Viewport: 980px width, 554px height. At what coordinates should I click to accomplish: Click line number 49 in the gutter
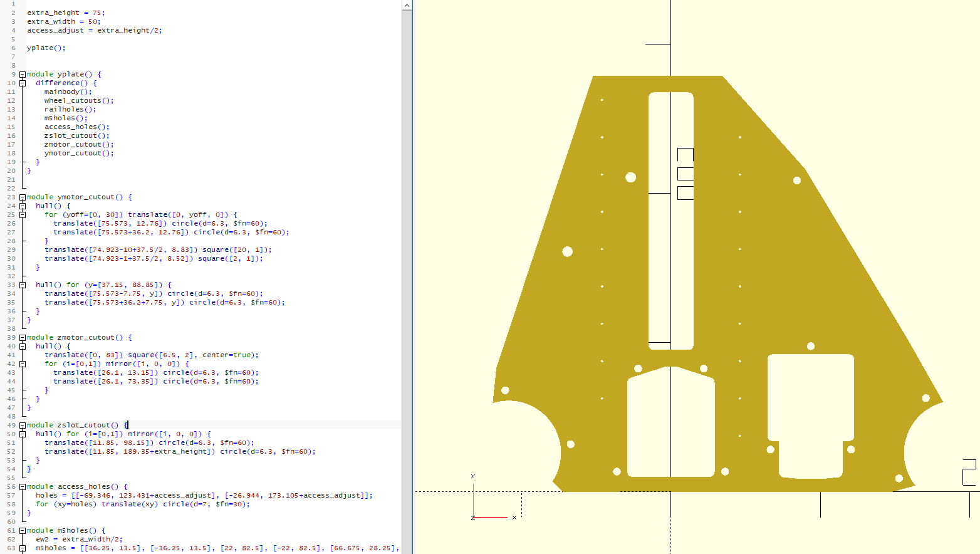11,425
